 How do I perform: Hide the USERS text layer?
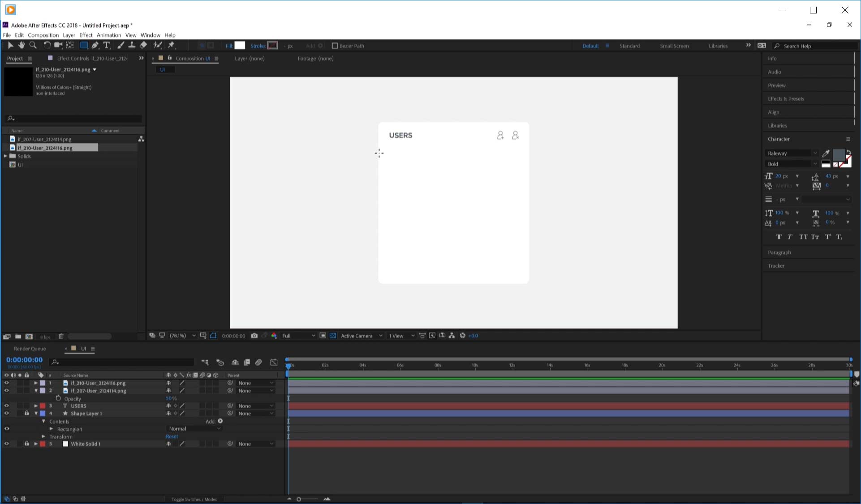(x=6, y=406)
